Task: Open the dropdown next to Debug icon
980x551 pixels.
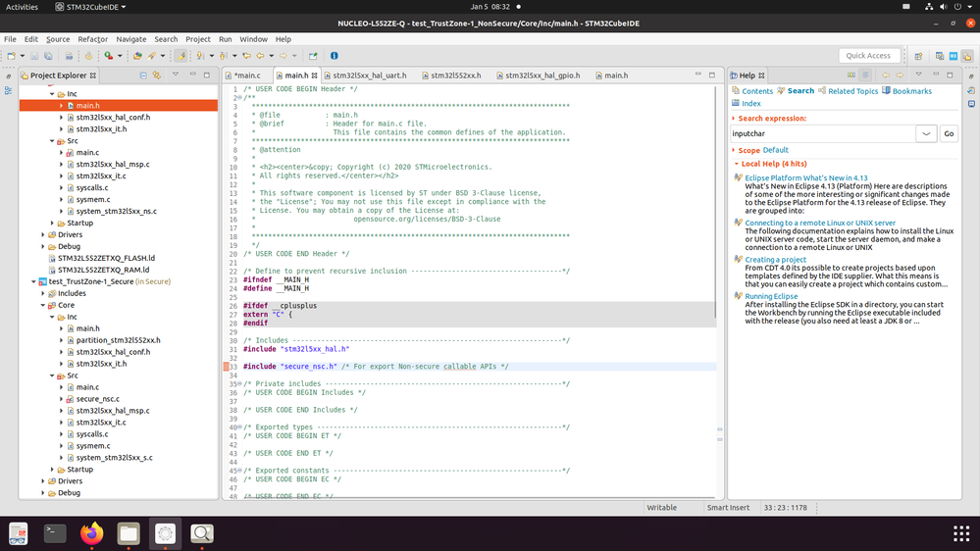Action: pos(120,56)
